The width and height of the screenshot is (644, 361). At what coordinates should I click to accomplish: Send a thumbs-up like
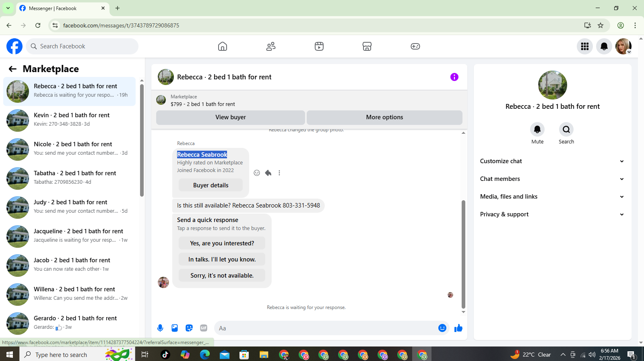coord(458,328)
